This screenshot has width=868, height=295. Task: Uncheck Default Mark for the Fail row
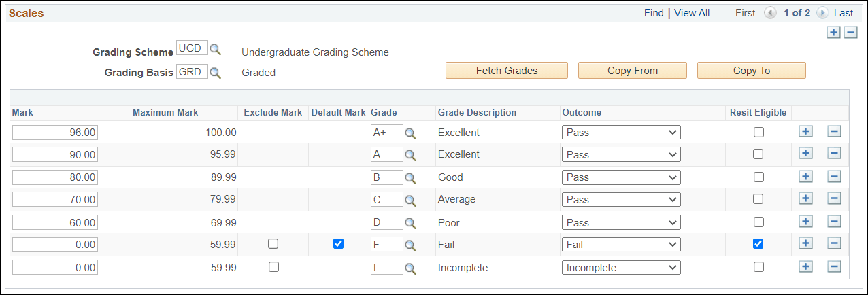click(338, 244)
